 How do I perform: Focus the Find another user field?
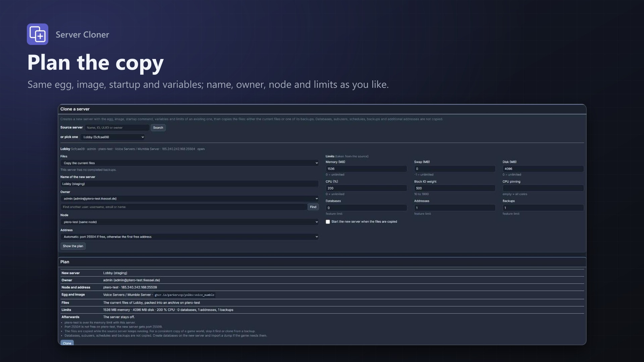pyautogui.click(x=184, y=207)
